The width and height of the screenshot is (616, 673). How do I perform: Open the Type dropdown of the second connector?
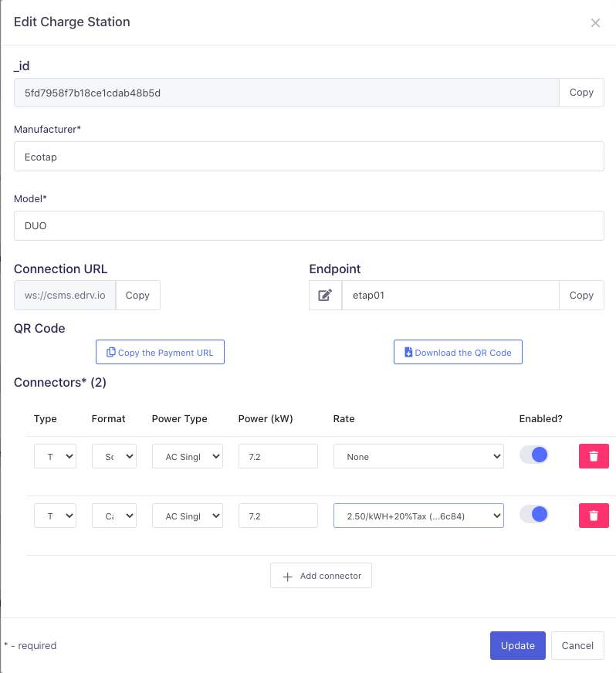[x=55, y=516]
